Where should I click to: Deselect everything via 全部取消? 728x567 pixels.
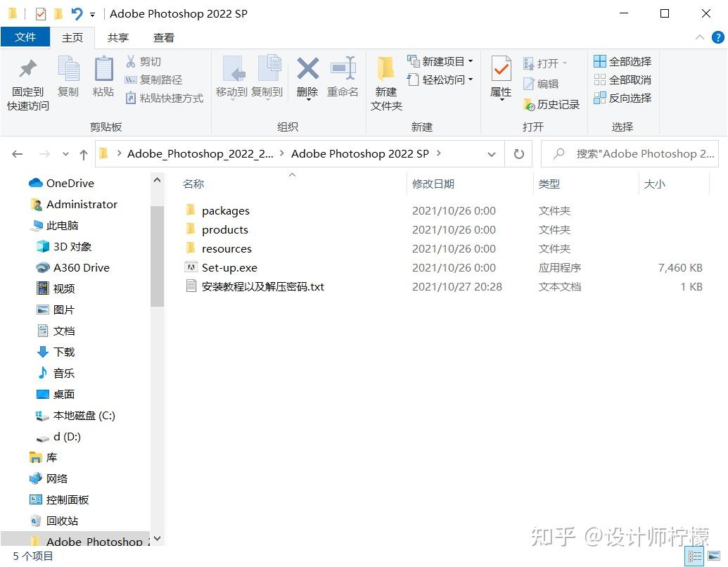click(622, 80)
